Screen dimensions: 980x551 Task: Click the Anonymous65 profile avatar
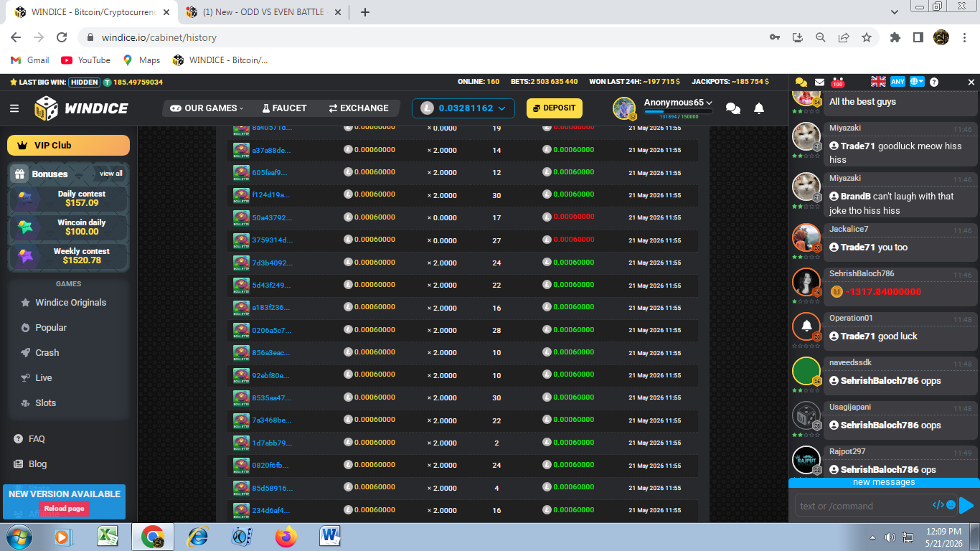click(x=624, y=108)
